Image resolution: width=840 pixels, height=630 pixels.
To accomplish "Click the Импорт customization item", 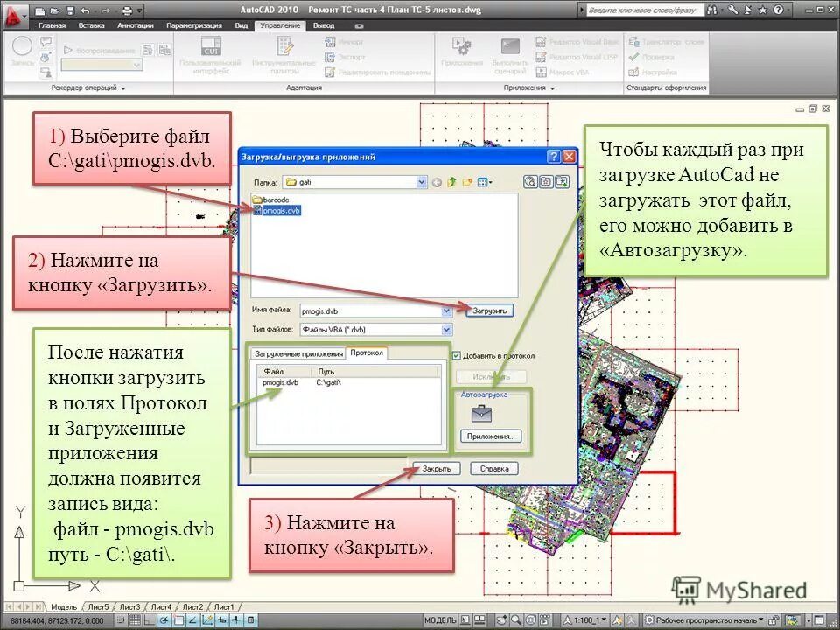I will point(344,42).
